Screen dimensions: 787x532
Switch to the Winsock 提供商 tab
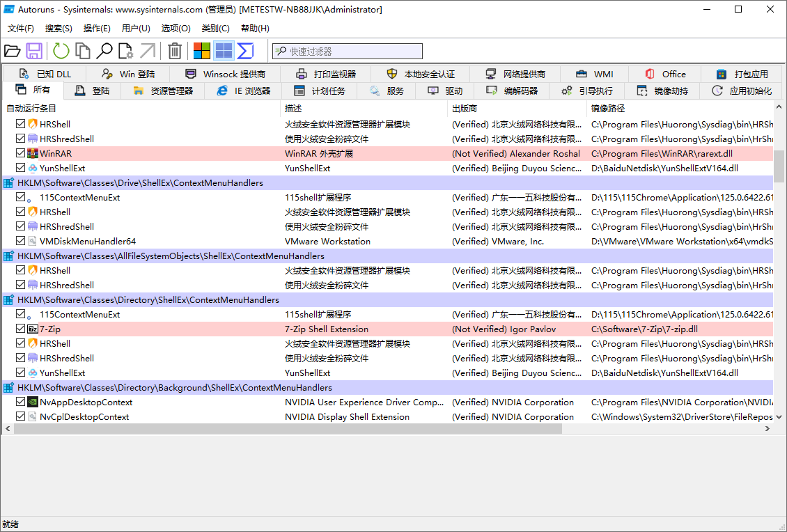click(226, 75)
